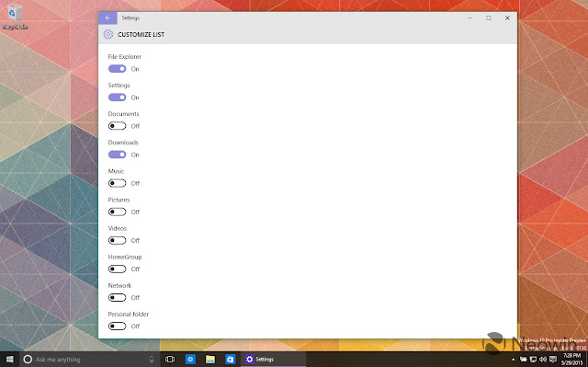Click the CUSTOMIZE LIST heading text

pos(141,35)
